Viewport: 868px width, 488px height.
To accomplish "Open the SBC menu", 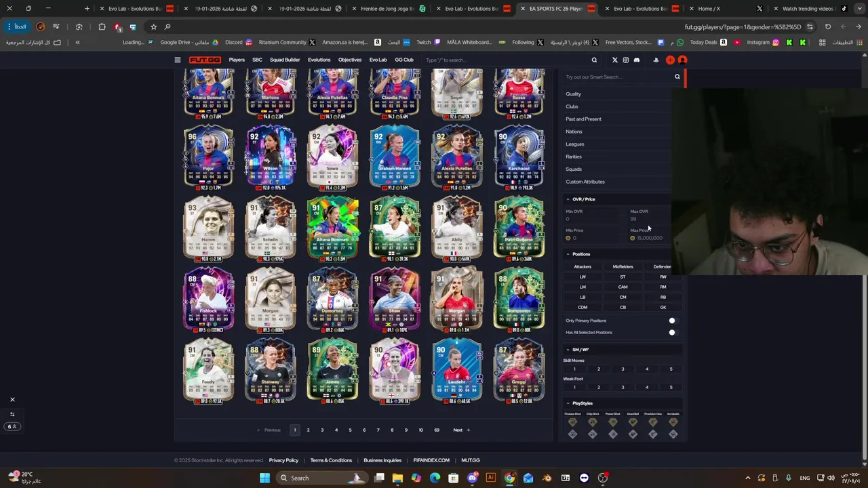I will coord(257,60).
